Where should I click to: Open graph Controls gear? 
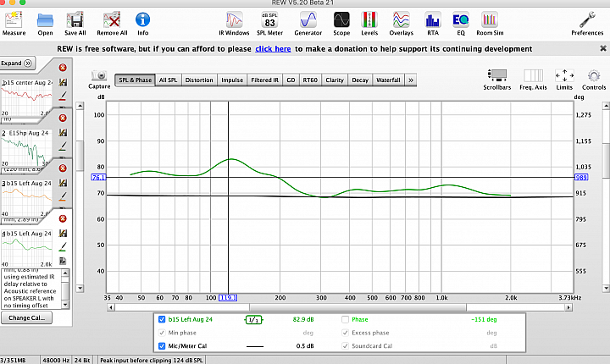[594, 80]
